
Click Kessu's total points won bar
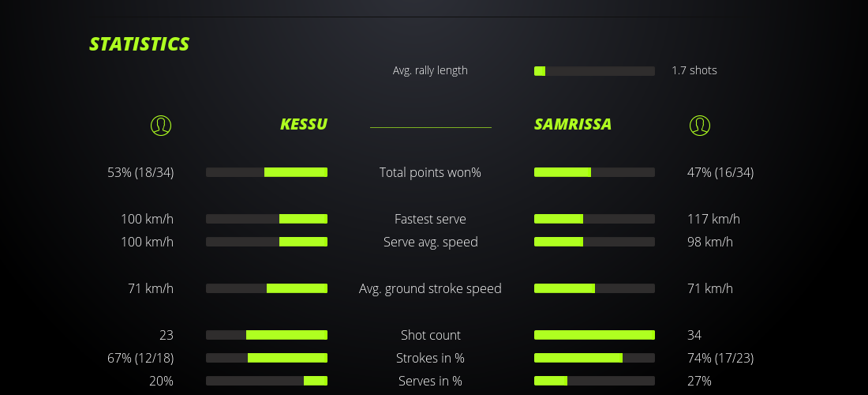pos(267,172)
